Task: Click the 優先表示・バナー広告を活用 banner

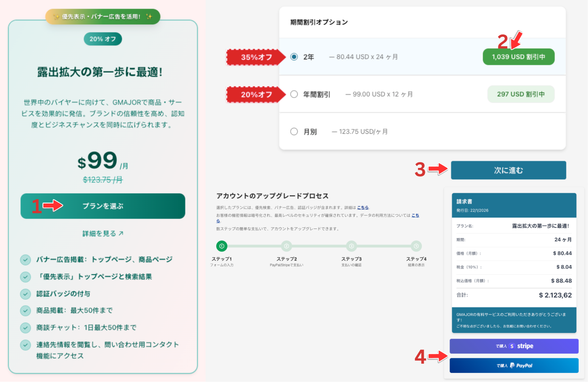Action: click(x=103, y=16)
